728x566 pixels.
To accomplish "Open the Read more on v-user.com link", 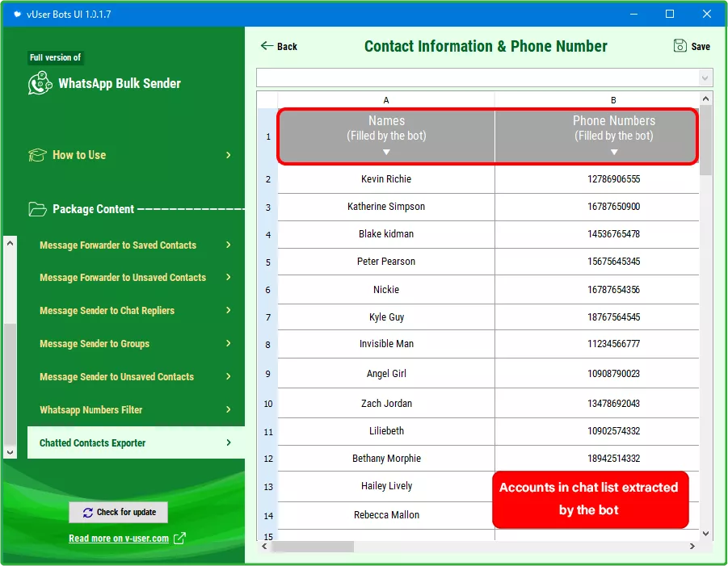I will (119, 539).
